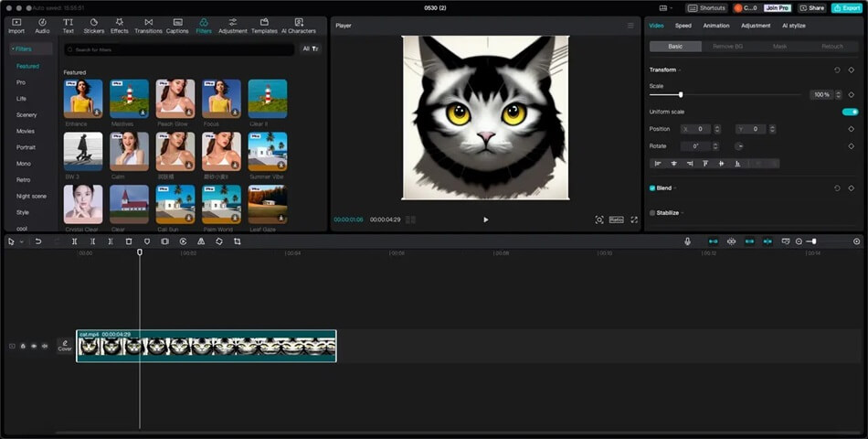Click the reverse playback icon in timeline toolbar

(183, 241)
